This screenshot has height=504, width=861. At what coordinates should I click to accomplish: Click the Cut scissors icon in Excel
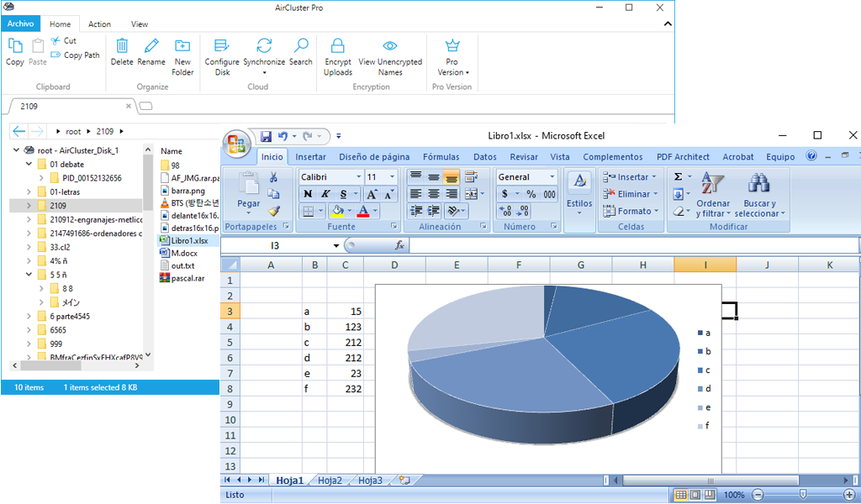(273, 176)
